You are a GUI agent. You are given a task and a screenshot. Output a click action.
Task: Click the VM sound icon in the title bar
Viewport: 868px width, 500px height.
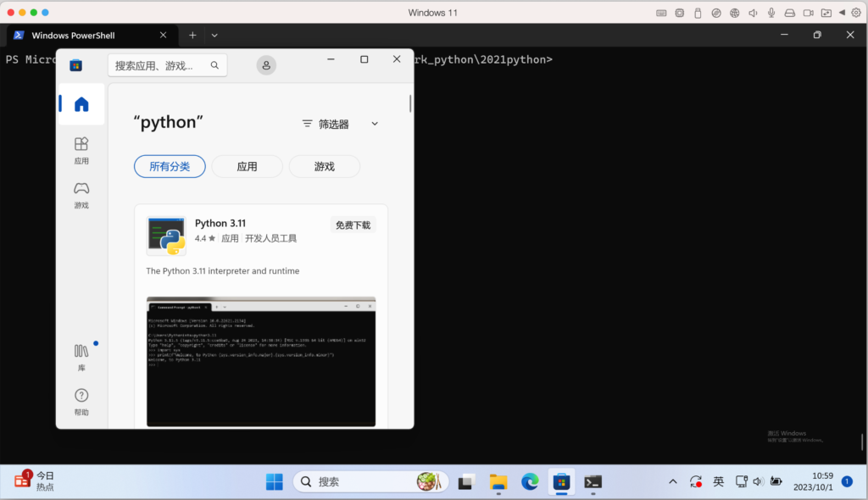(753, 13)
